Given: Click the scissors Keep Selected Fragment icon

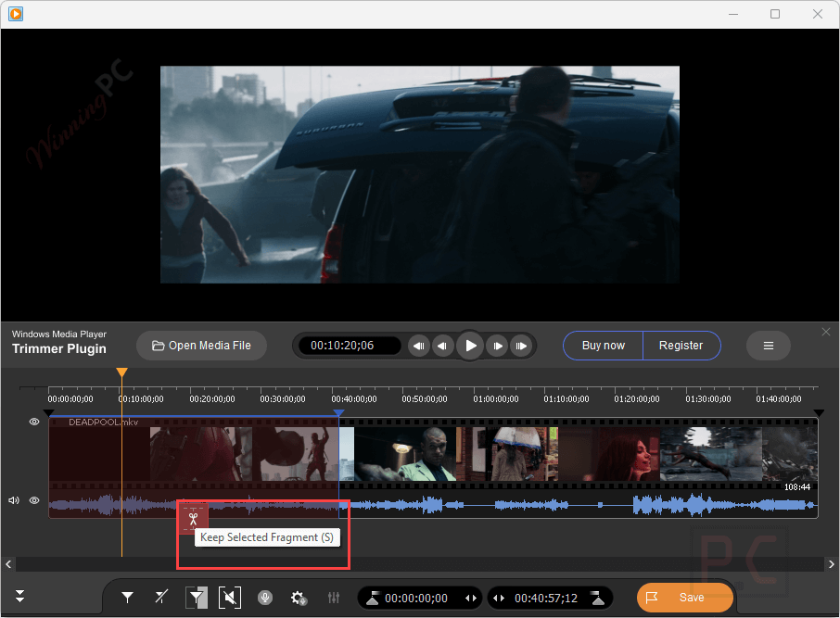Looking at the screenshot, I should pyautogui.click(x=194, y=518).
